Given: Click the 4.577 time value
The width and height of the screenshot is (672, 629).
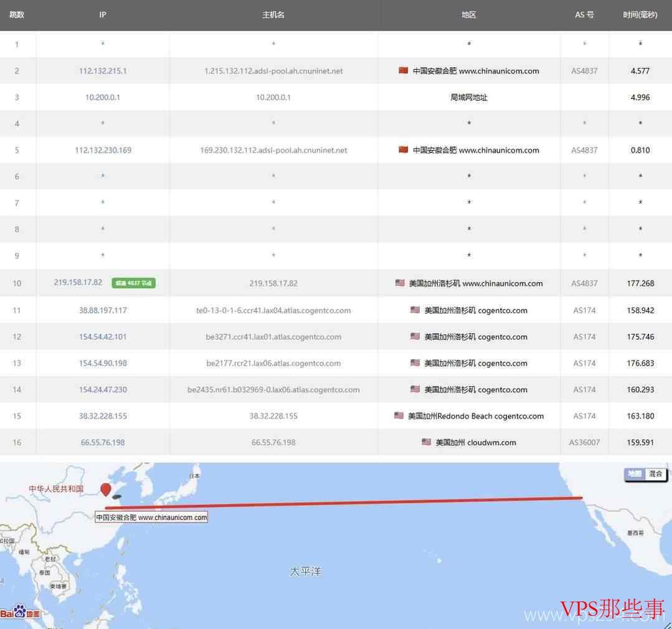Looking at the screenshot, I should pos(640,71).
